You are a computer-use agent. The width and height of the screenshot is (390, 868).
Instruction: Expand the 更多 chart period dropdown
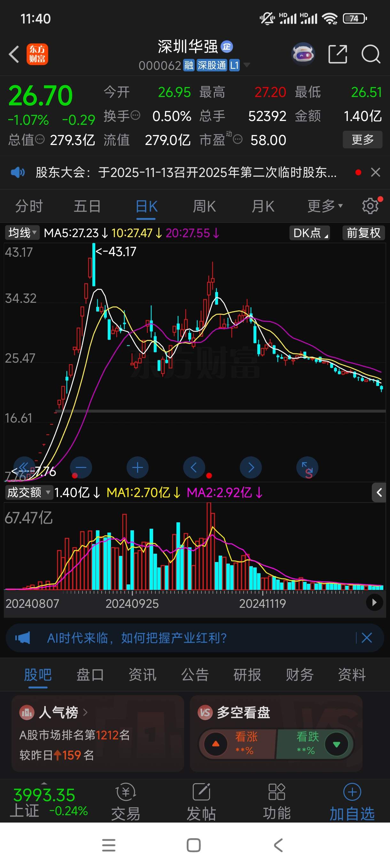pos(325,206)
